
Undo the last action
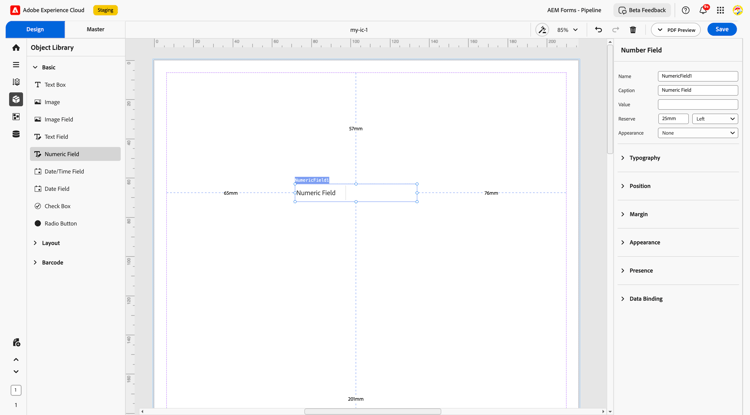[x=598, y=30]
